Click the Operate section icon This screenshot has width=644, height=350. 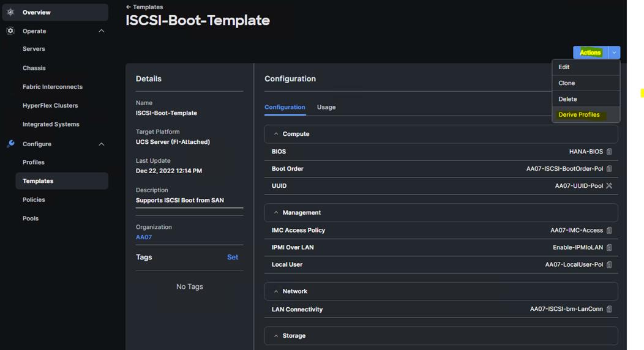(10, 31)
